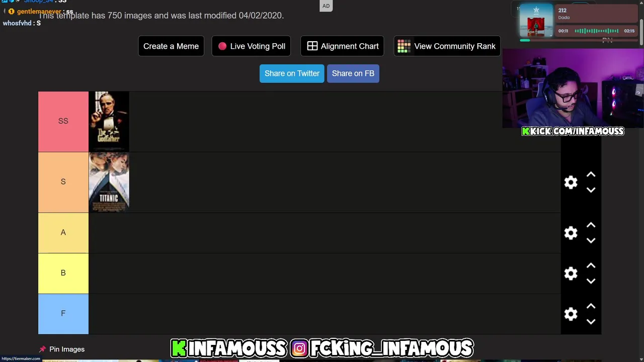Click the Create a Meme button
This screenshot has height=362, width=644.
coord(171,46)
